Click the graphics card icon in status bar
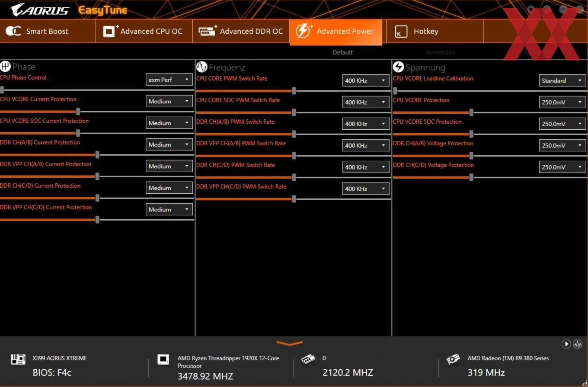The image size is (588, 387). click(x=453, y=359)
